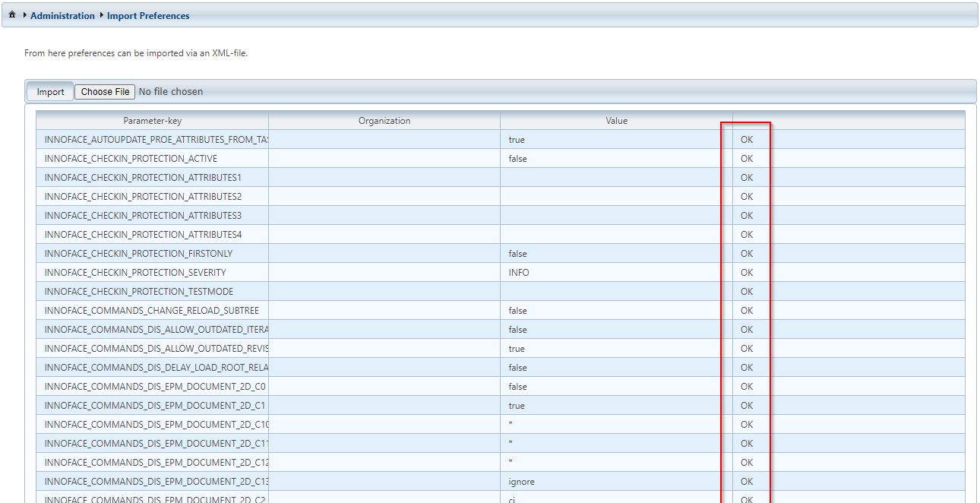Click the INNOFACE_CHECKIN_PROTECTION_TESTMODE key cell

[139, 292]
